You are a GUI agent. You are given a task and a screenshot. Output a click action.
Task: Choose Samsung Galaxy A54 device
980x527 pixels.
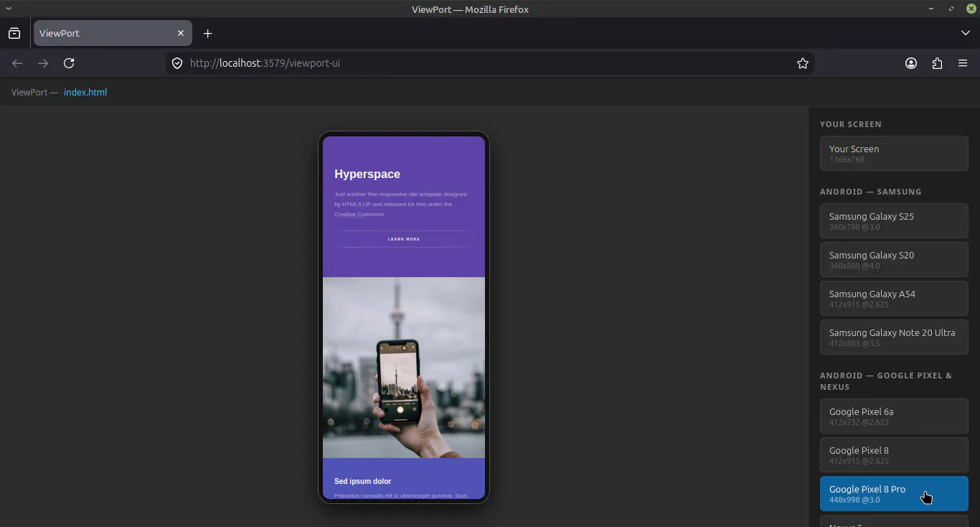pyautogui.click(x=894, y=298)
